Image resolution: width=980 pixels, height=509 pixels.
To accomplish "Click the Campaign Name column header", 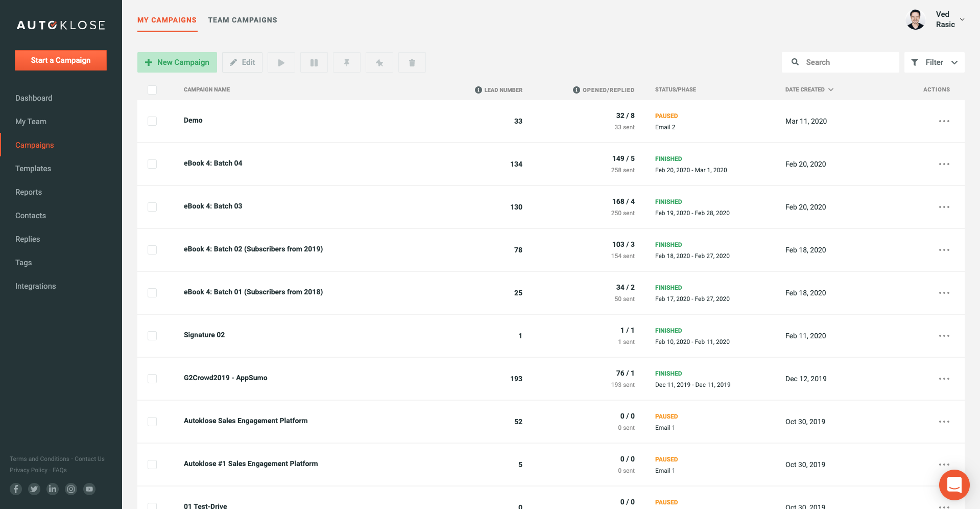I will coord(207,89).
